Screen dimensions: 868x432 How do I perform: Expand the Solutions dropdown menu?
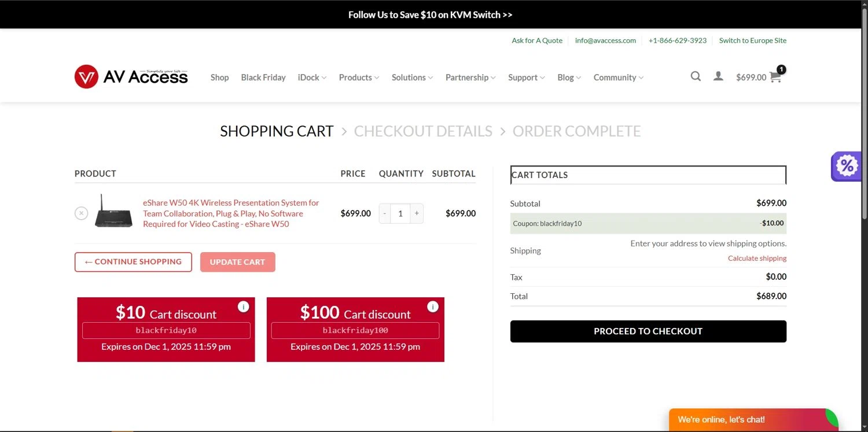click(x=412, y=77)
